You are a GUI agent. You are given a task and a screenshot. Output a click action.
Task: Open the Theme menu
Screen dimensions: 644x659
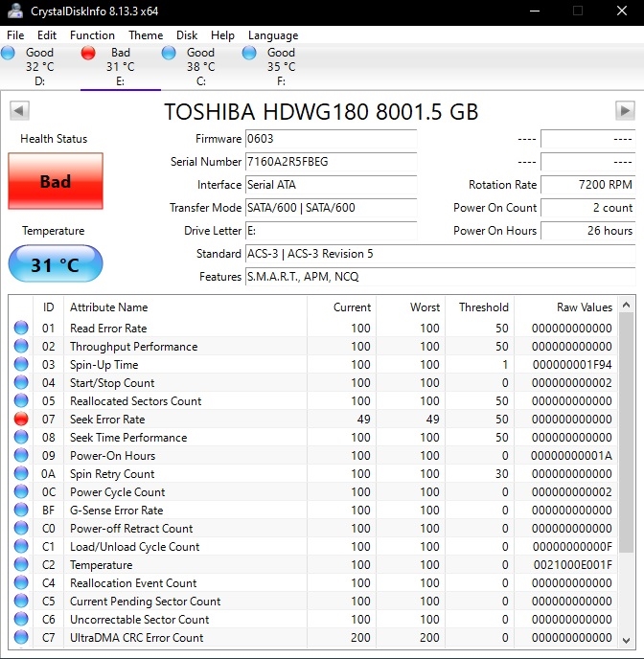coord(146,35)
